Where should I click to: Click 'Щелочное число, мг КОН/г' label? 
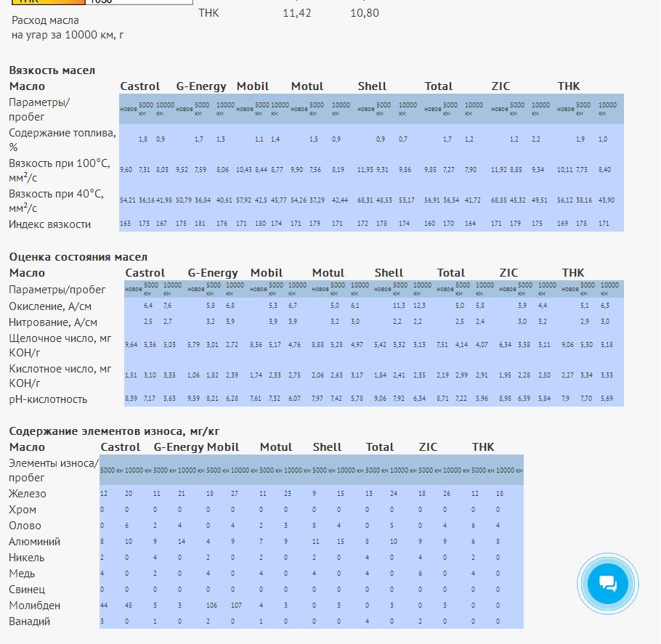point(60,346)
